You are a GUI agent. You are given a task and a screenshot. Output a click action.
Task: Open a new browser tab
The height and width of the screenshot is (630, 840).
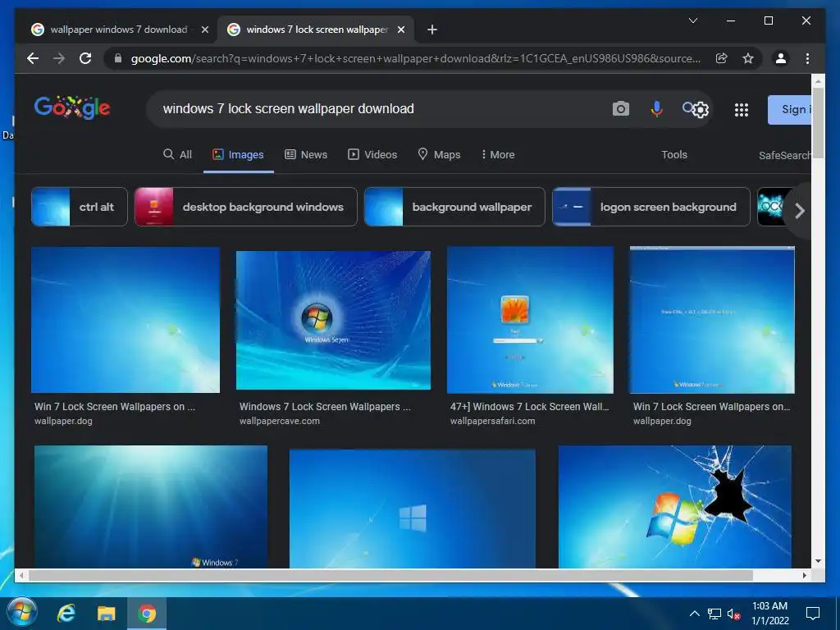(432, 30)
